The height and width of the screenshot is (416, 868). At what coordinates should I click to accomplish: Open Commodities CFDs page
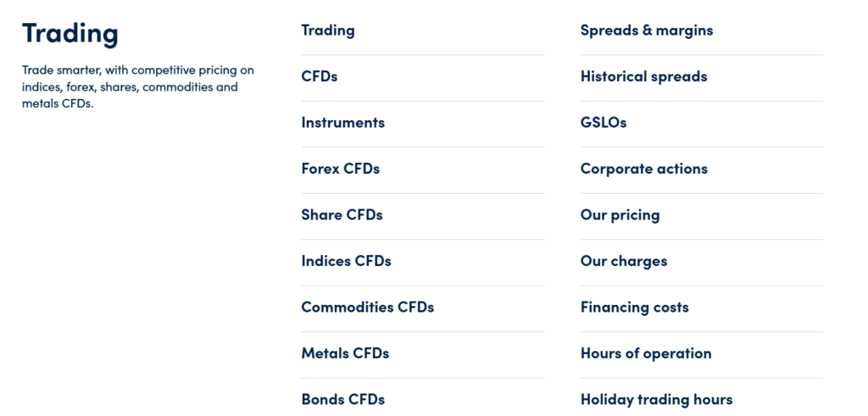367,308
